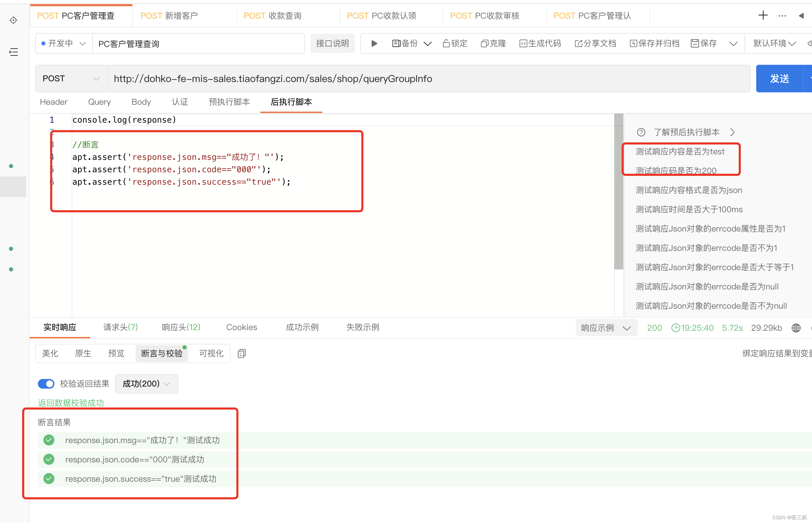Toggle the 断言与校验 view option
Viewport: 812px width, 523px height.
[162, 353]
